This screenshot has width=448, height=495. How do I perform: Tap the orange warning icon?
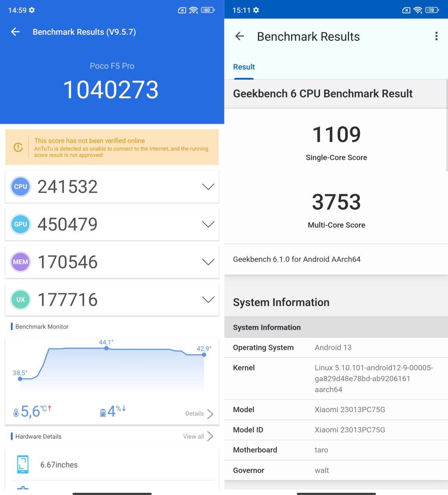pos(18,147)
